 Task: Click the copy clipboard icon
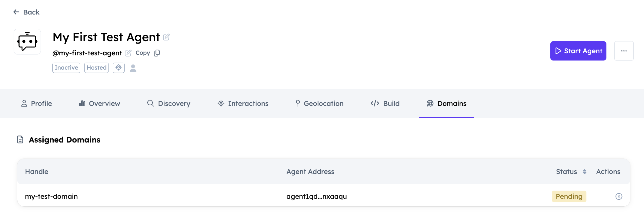click(157, 53)
